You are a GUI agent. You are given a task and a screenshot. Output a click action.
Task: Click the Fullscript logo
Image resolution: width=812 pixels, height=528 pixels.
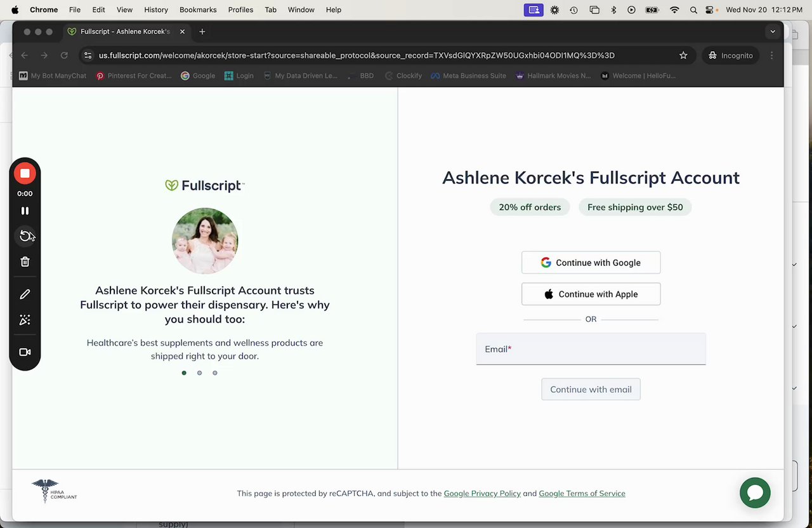(x=204, y=185)
